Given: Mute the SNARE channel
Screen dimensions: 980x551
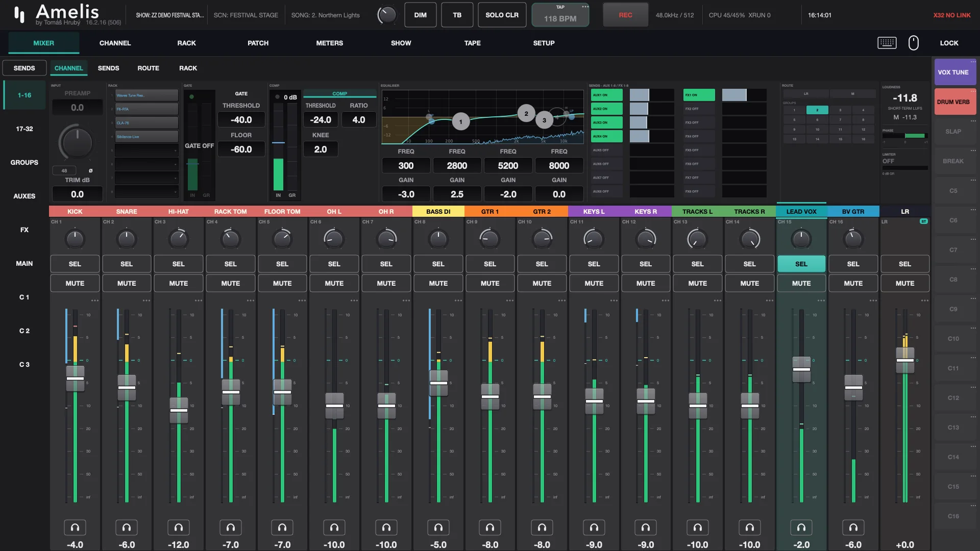Looking at the screenshot, I should coord(127,283).
